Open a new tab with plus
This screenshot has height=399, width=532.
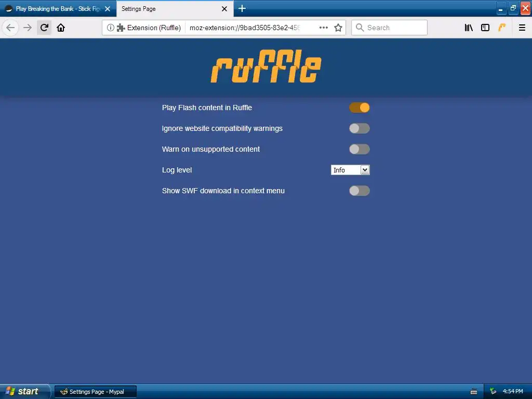pos(242,8)
